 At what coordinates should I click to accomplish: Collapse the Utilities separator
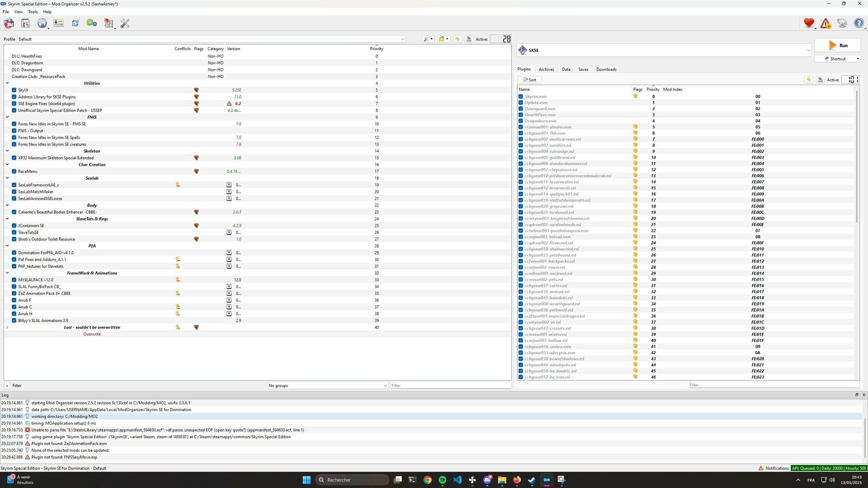coord(7,83)
